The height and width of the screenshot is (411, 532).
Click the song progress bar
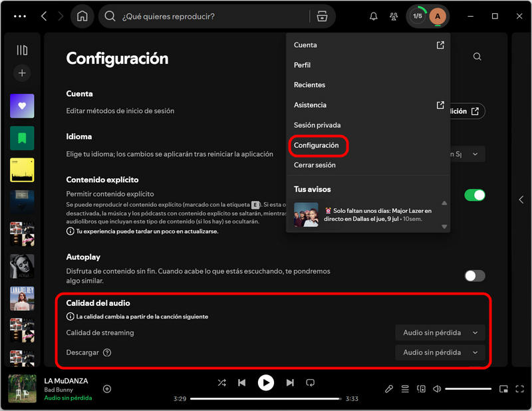pyautogui.click(x=265, y=399)
